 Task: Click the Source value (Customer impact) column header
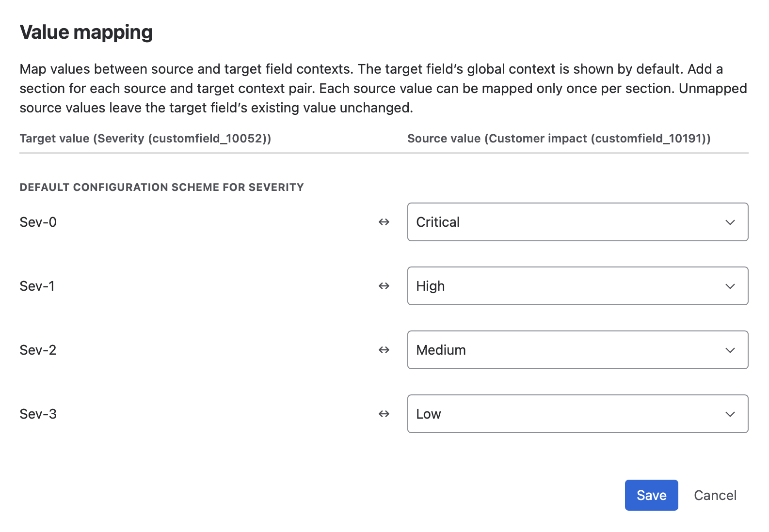559,139
